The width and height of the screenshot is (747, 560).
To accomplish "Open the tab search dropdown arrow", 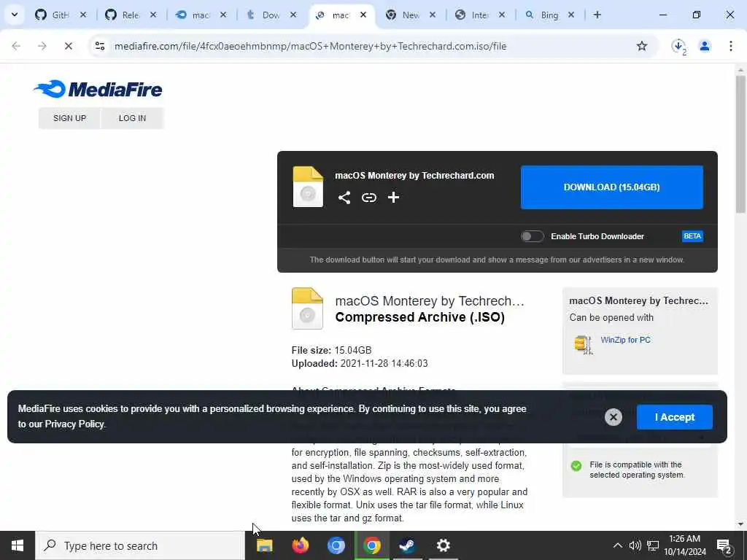I will click(x=15, y=15).
